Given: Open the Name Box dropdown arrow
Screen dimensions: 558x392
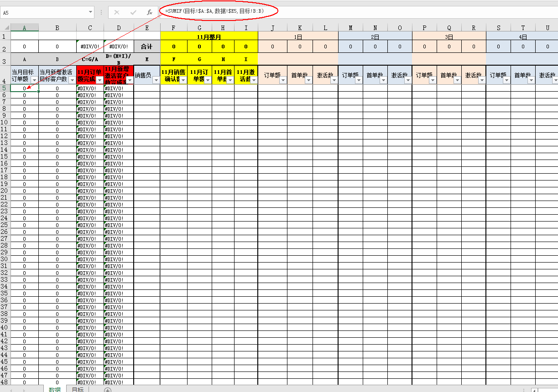Looking at the screenshot, I should pos(90,12).
